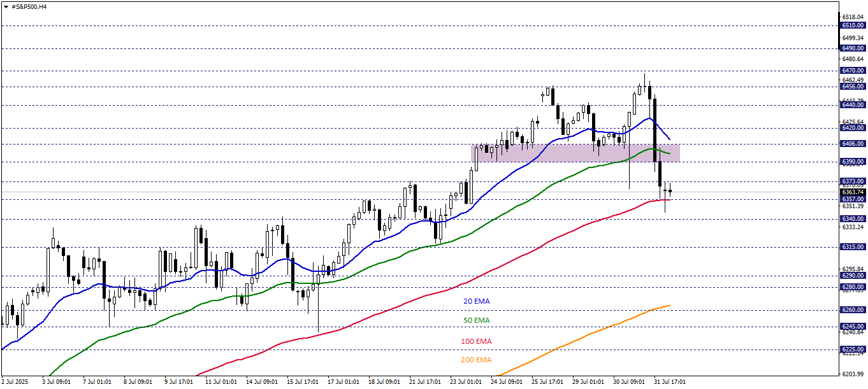868x389 pixels.
Task: Click the 8 Jul 09:01 time label
Action: [138, 382]
